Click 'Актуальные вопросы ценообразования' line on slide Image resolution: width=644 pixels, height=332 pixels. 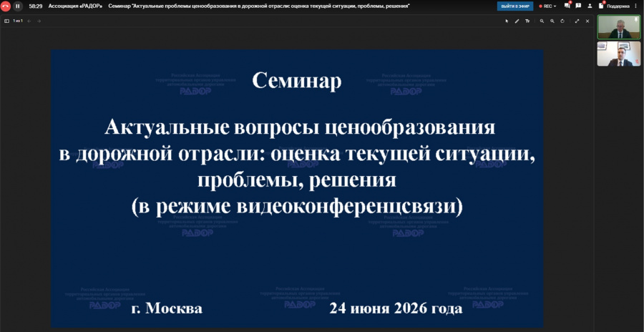click(x=300, y=128)
